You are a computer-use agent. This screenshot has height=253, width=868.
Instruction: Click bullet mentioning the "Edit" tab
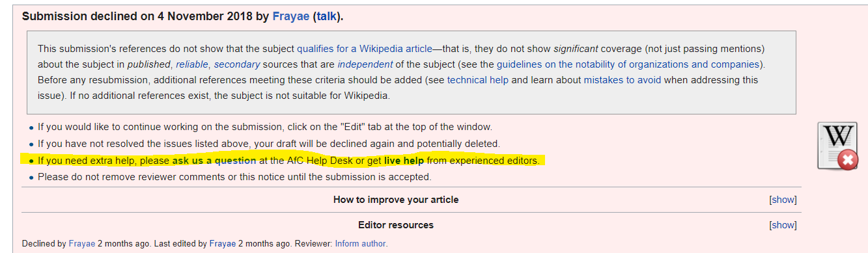tap(265, 127)
